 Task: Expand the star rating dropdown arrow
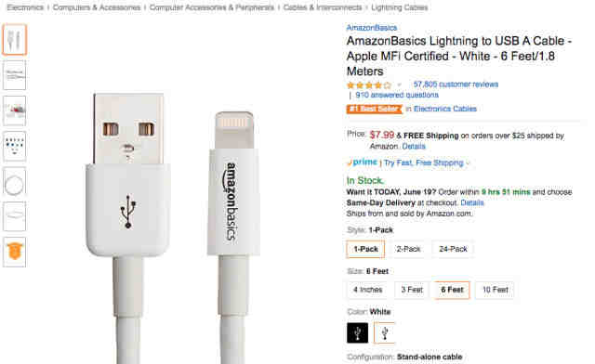tap(399, 84)
